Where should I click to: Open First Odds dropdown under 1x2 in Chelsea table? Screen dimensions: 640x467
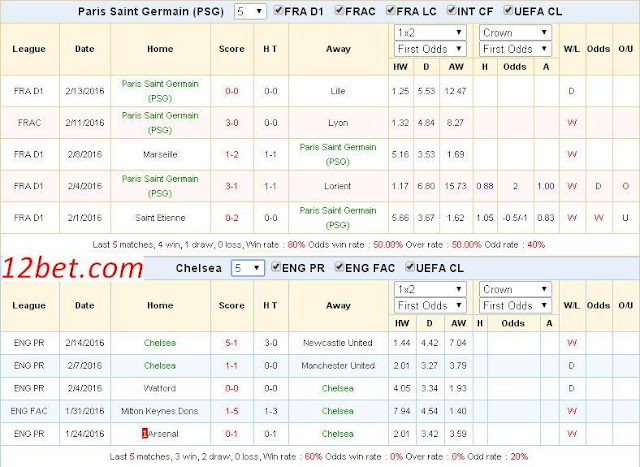(x=430, y=305)
